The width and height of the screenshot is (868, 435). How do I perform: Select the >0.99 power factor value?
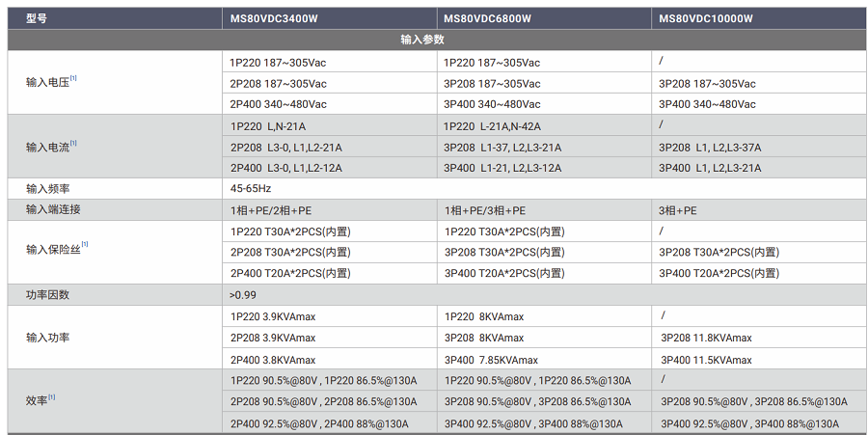243,294
